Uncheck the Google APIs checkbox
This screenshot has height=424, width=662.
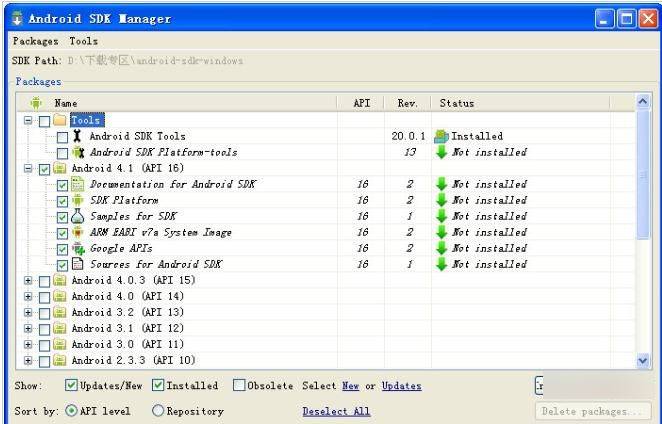pyautogui.click(x=62, y=250)
